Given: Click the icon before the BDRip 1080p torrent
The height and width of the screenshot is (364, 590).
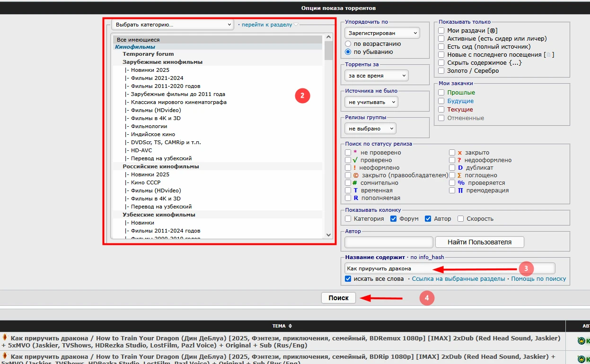Looking at the screenshot, I should tap(5, 355).
